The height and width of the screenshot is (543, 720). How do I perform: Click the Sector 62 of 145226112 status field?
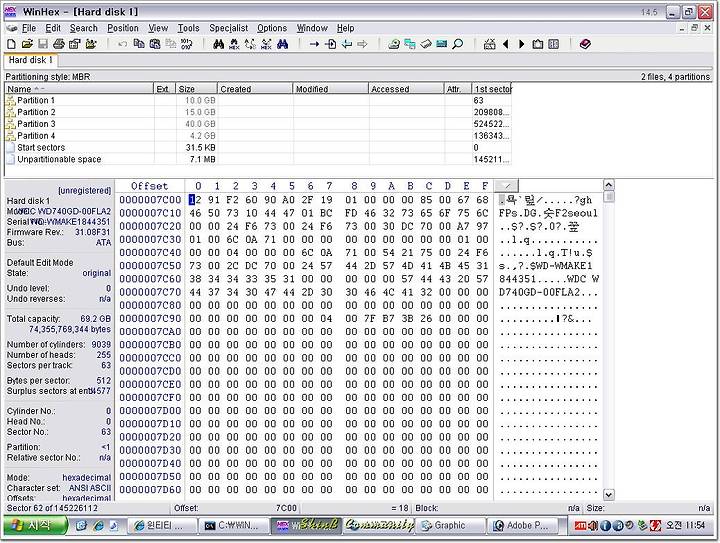coord(52,508)
